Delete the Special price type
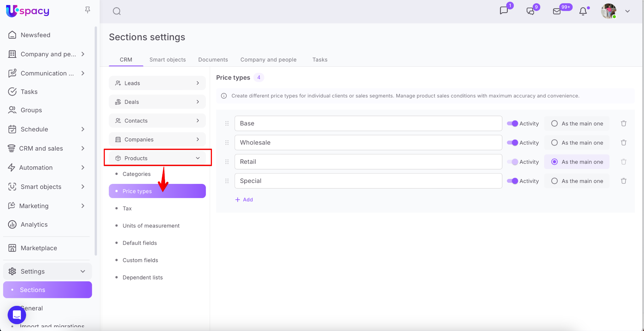The image size is (644, 331). click(624, 181)
